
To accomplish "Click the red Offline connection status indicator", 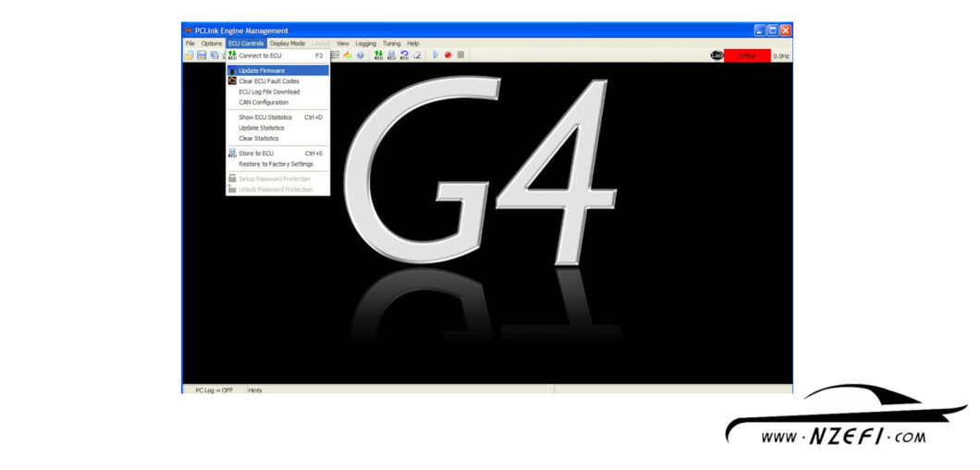I will 747,56.
